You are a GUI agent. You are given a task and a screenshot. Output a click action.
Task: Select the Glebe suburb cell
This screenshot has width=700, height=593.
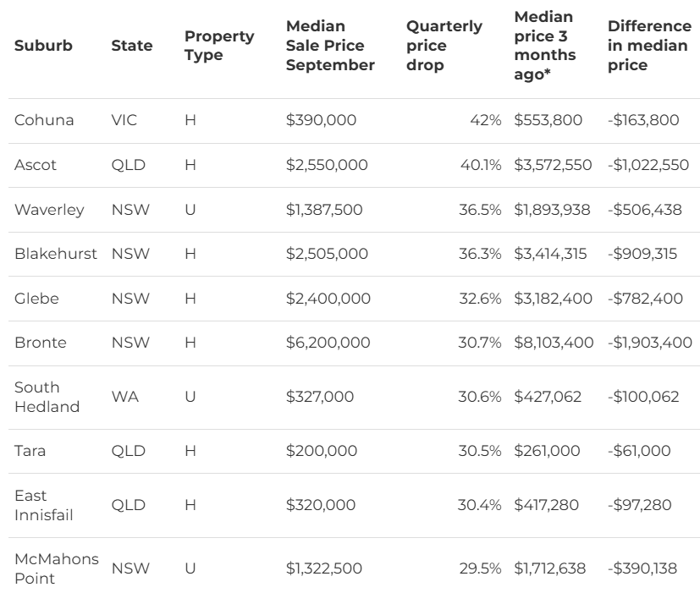(36, 299)
